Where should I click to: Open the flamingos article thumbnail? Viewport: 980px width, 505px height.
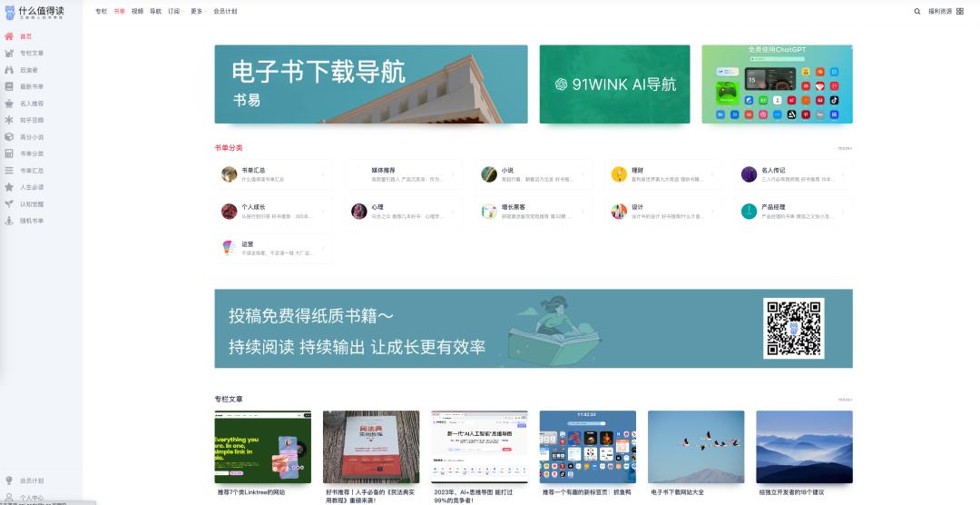[696, 447]
